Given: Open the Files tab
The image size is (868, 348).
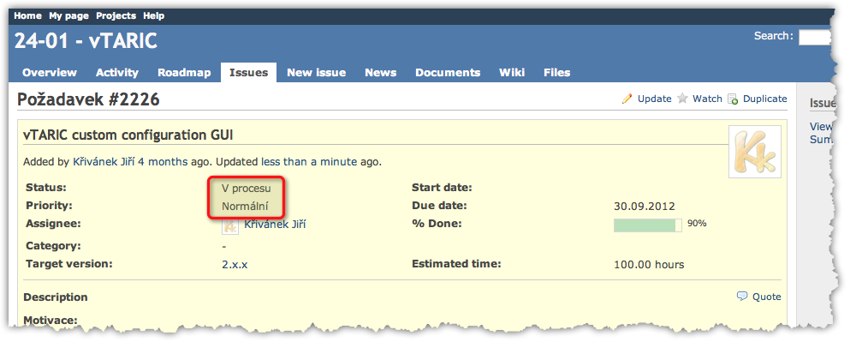Looking at the screenshot, I should tap(557, 73).
